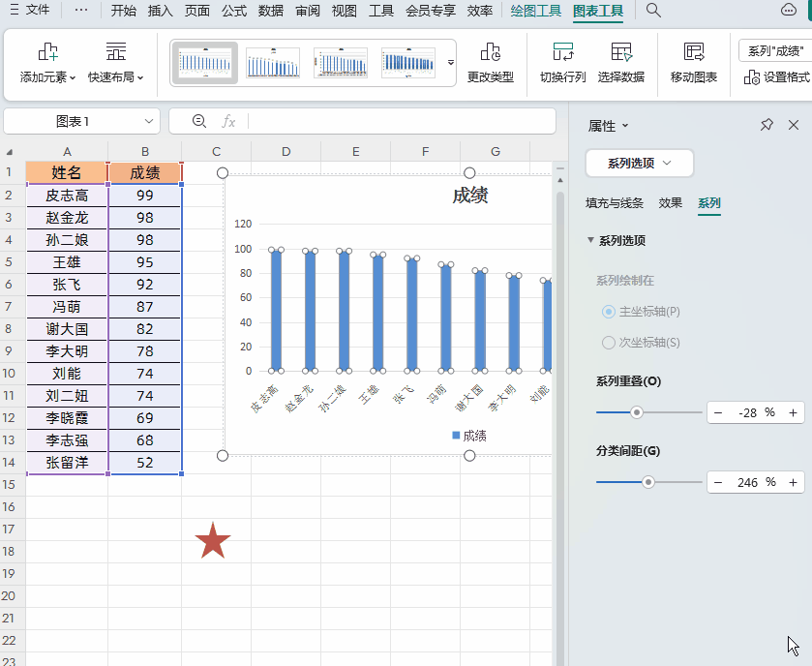Apply the fourth chart style thumbnail
The height and width of the screenshot is (666, 812).
(x=408, y=63)
